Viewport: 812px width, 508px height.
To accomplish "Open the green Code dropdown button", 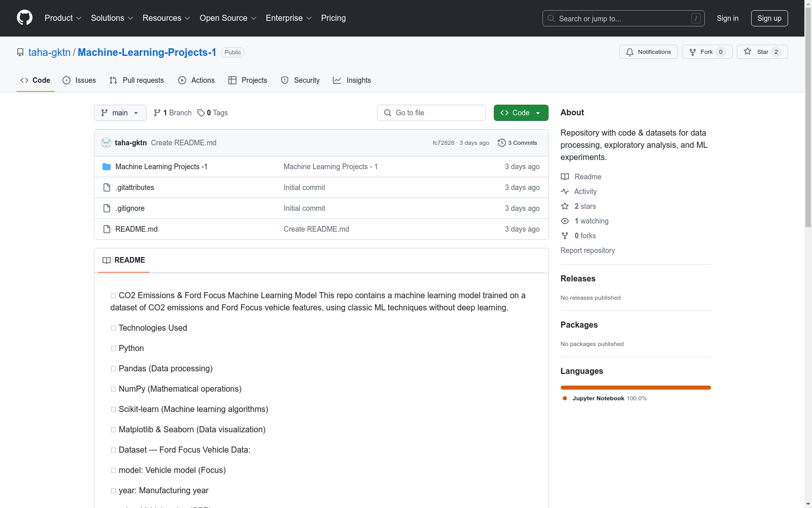I will [521, 113].
